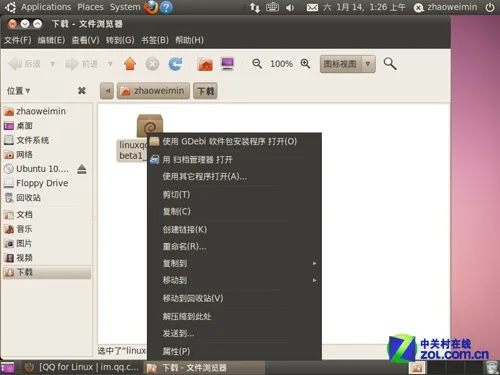Open the mail envelope indicator

pos(312,7)
